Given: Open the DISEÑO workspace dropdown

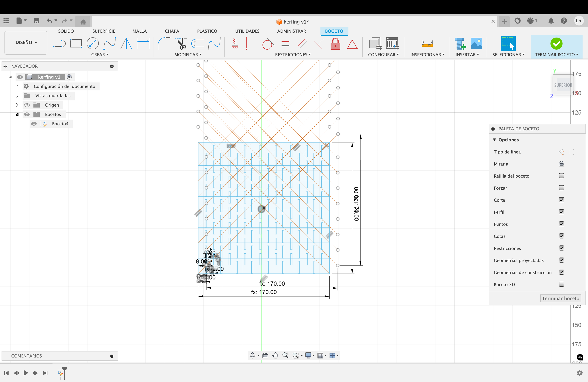Looking at the screenshot, I should pos(26,43).
